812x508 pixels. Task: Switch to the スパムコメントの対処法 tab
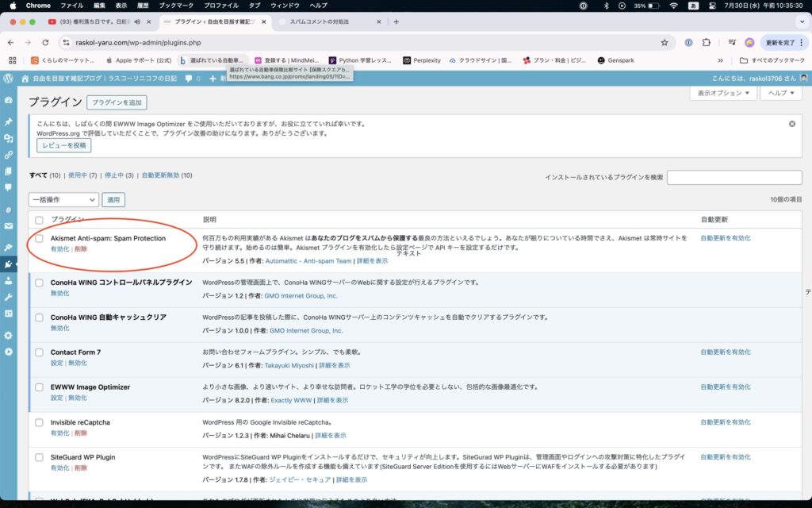click(x=319, y=21)
